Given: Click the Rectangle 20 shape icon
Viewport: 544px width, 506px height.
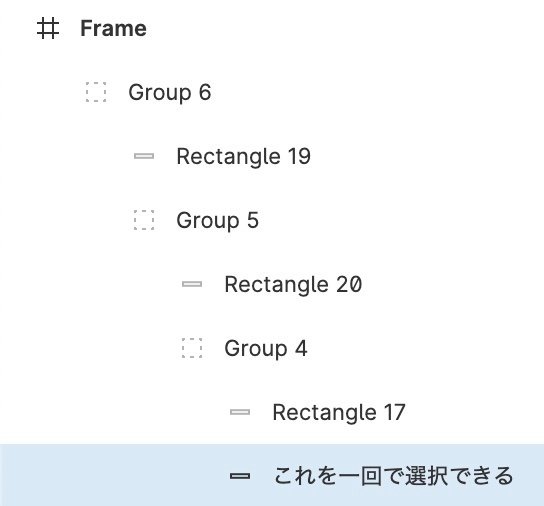Looking at the screenshot, I should (x=192, y=284).
